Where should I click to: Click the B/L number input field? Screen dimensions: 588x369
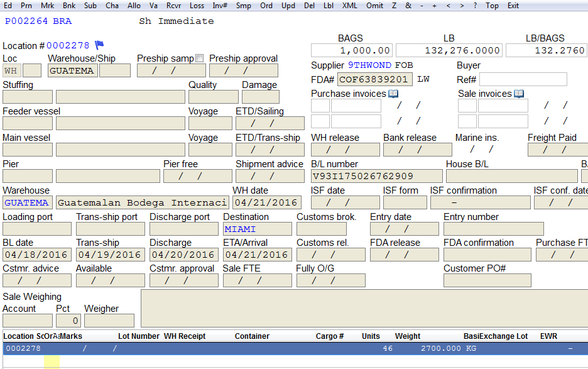376,176
